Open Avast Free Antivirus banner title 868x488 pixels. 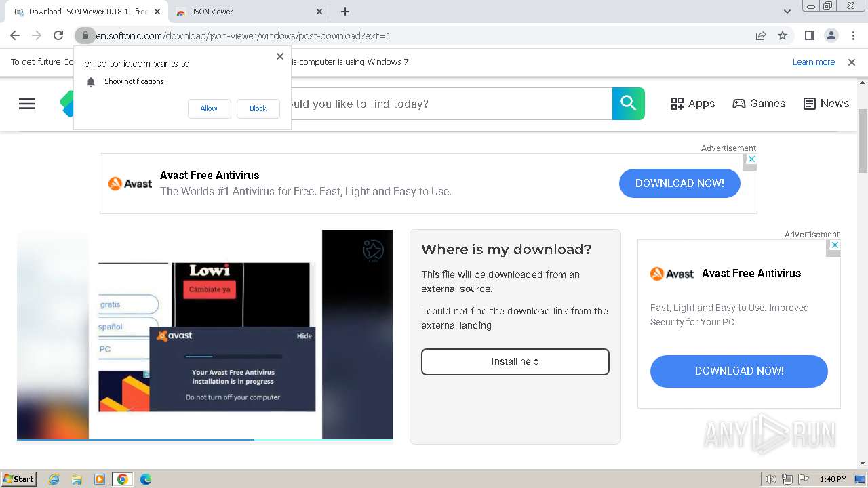[210, 175]
